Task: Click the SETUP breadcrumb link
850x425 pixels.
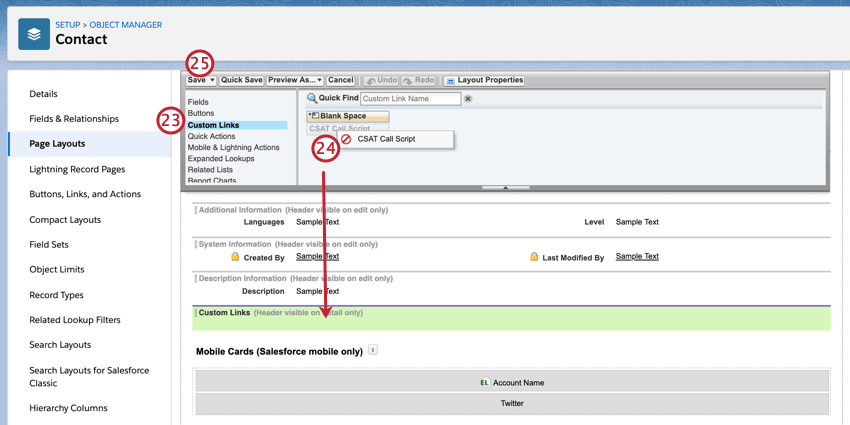Action: 68,25
